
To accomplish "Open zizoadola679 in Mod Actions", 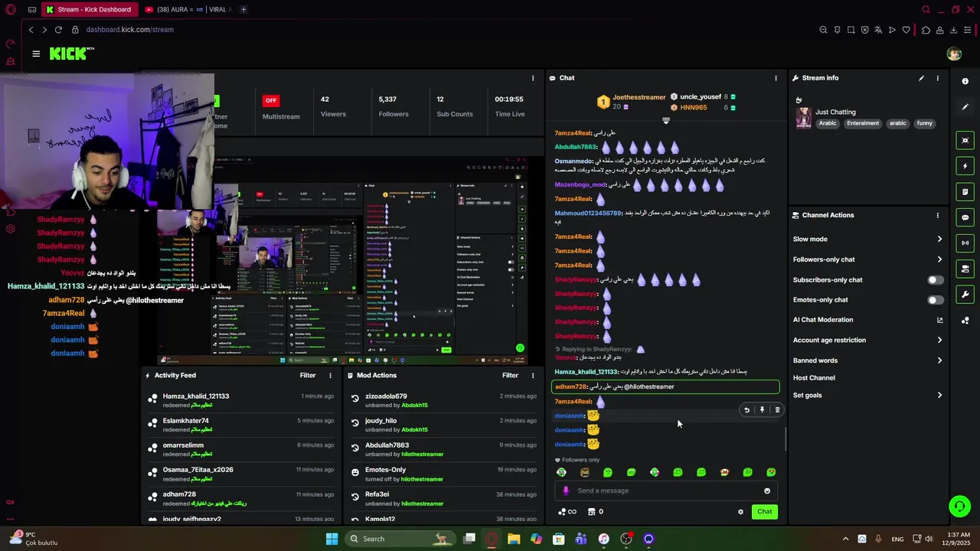I will pyautogui.click(x=386, y=396).
